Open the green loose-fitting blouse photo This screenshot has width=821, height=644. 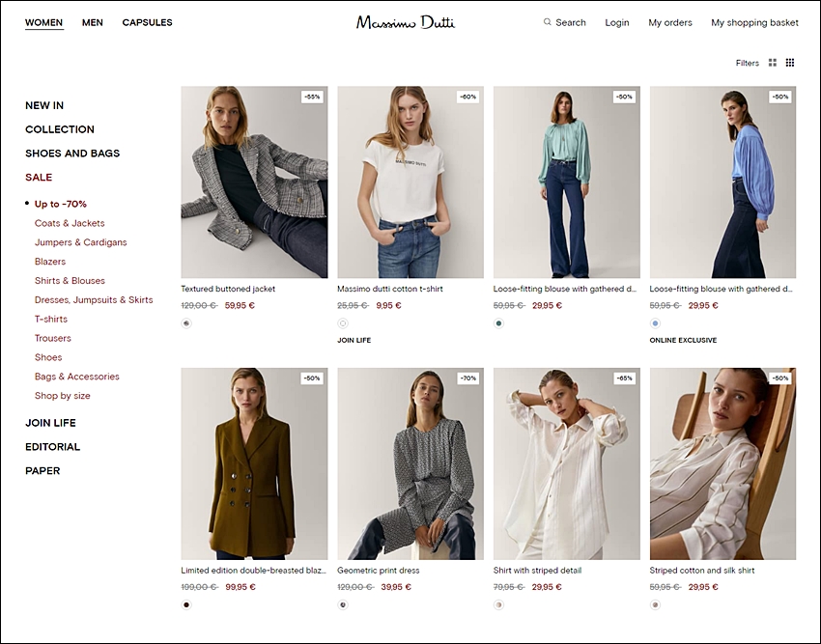[x=567, y=182]
